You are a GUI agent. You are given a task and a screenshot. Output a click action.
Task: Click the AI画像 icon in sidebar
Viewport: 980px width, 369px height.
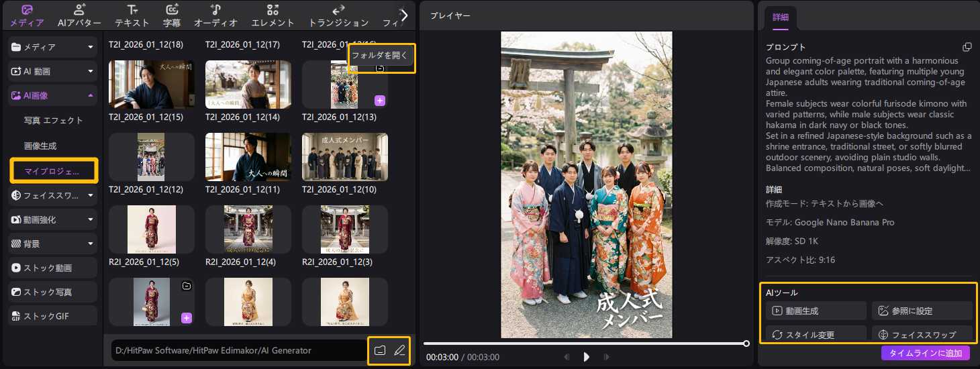coord(16,96)
